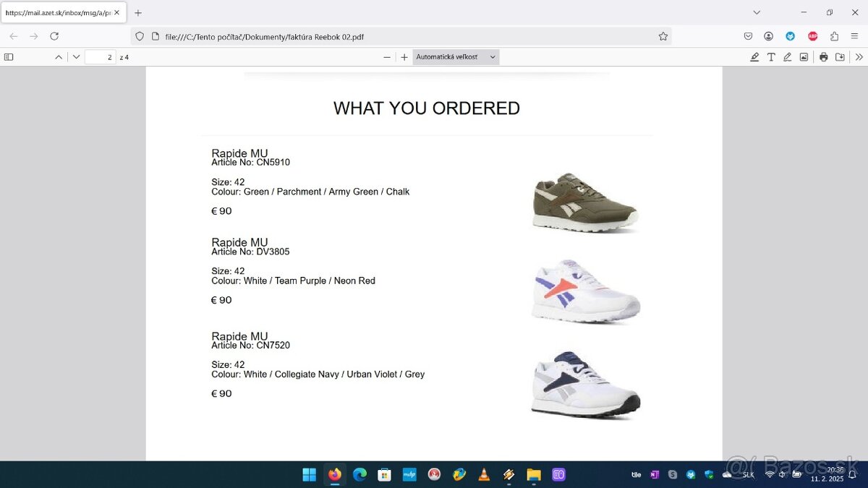The height and width of the screenshot is (488, 868).
Task: Open the Firefox application menu
Action: 854,36
